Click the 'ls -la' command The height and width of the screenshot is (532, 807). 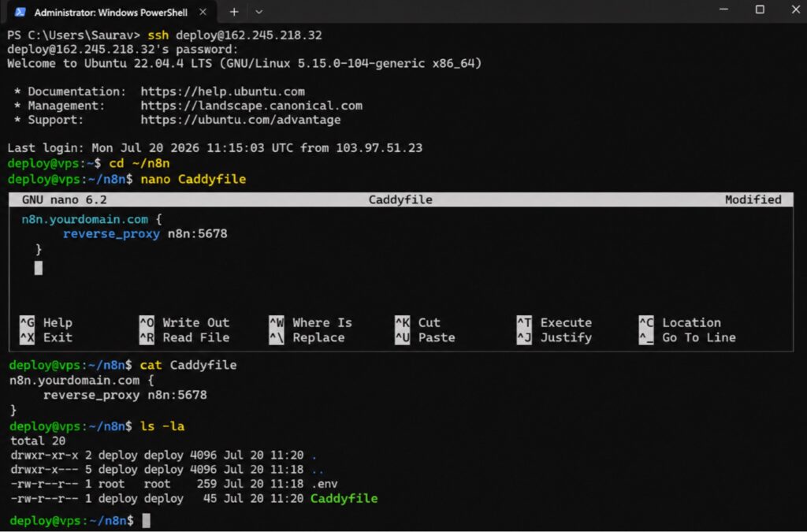(x=162, y=426)
